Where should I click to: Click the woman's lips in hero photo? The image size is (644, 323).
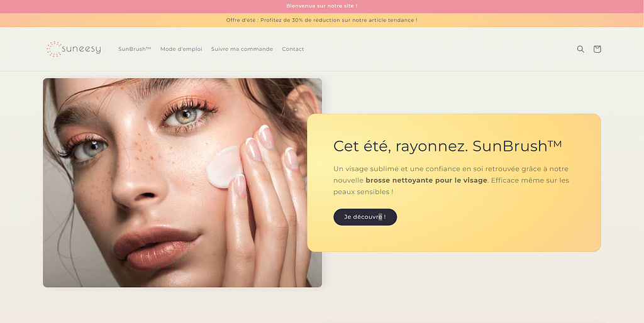point(156,246)
